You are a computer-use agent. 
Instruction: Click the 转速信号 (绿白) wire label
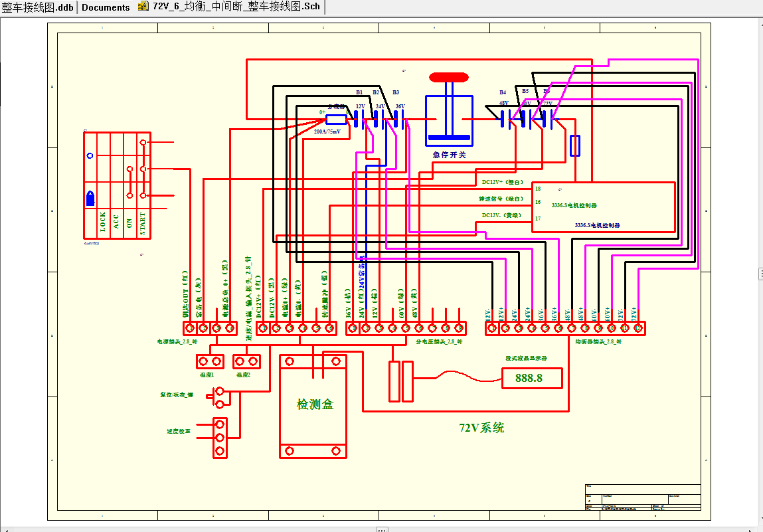[501, 199]
